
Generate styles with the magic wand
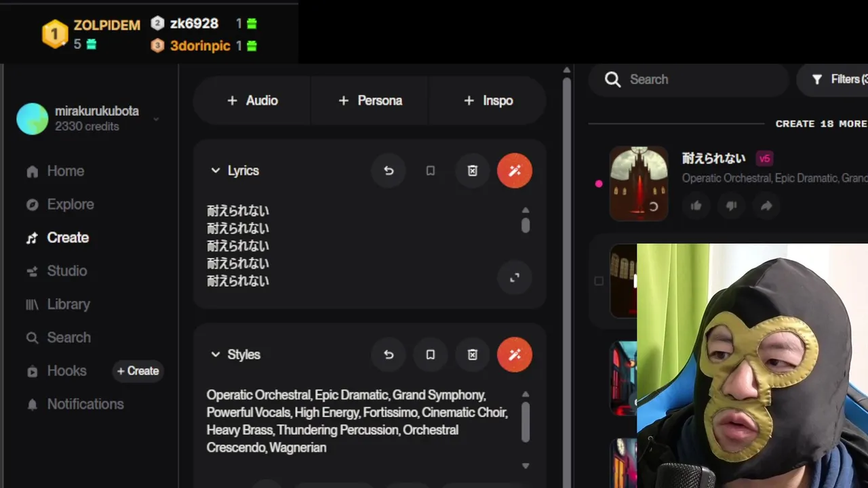515,354
